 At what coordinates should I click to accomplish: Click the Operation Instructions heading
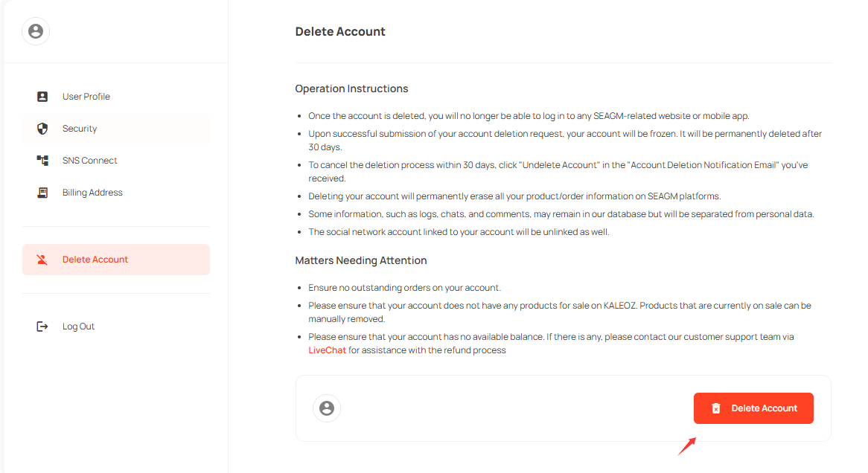click(x=351, y=89)
